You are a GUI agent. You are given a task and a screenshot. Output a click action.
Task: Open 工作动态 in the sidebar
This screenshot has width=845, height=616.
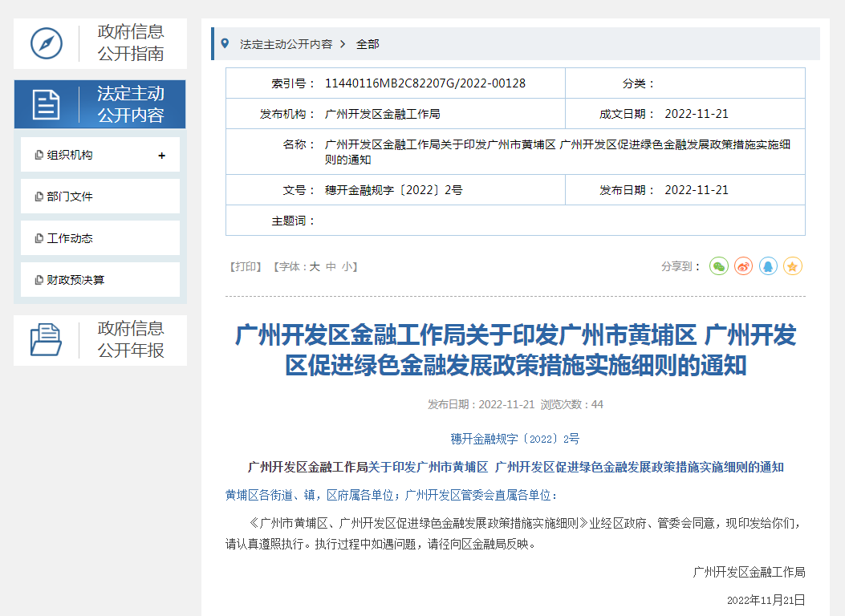tap(70, 238)
